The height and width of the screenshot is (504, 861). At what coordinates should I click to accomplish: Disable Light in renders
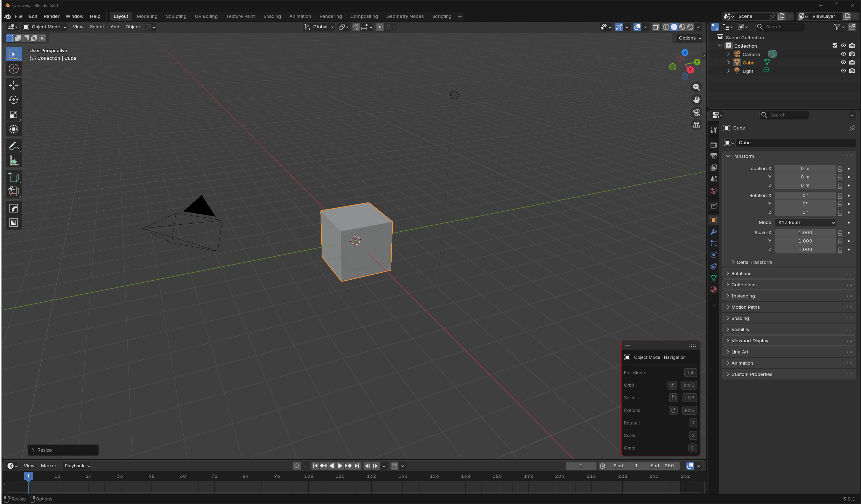click(852, 71)
